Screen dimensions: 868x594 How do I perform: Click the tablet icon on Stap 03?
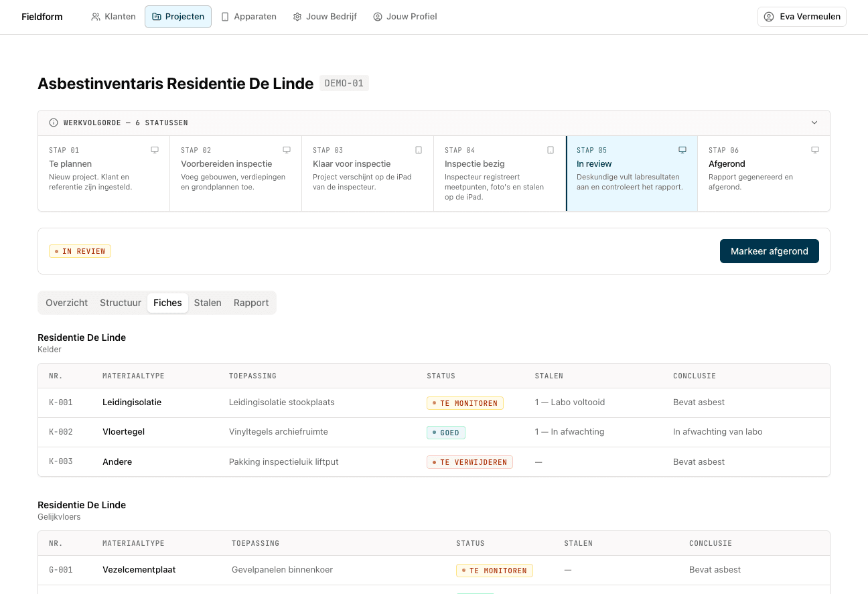point(419,150)
